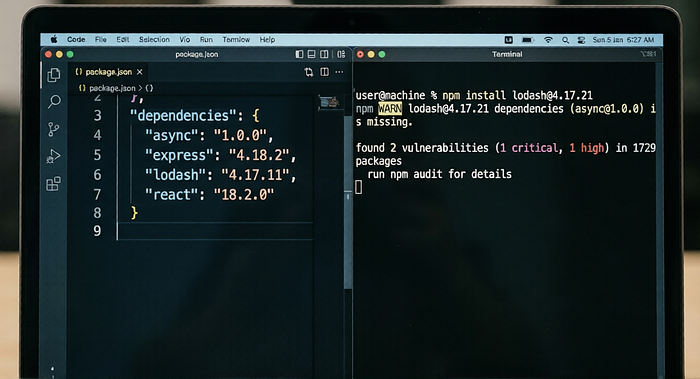Open the Extensions view
Image resolution: width=700 pixels, height=379 pixels.
click(54, 183)
